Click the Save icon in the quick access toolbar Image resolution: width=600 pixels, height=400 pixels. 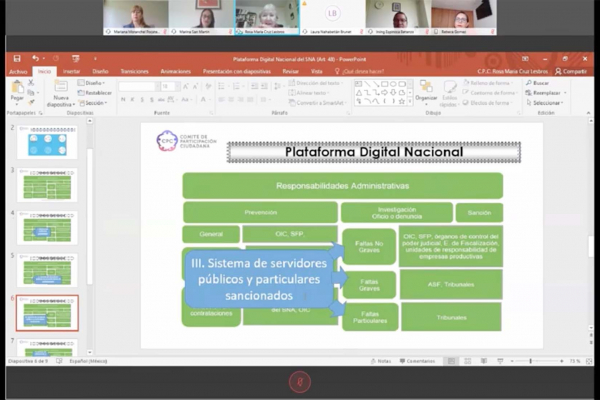tap(17, 59)
